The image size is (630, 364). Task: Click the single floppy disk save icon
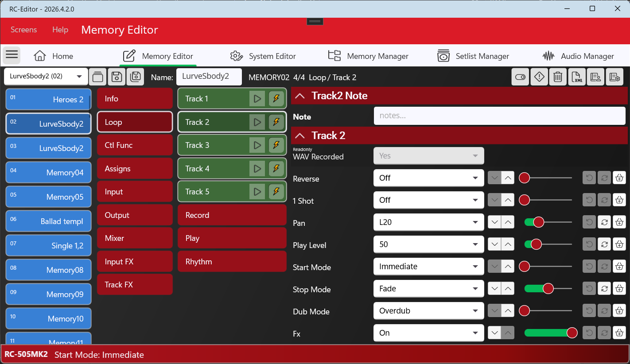tap(117, 77)
